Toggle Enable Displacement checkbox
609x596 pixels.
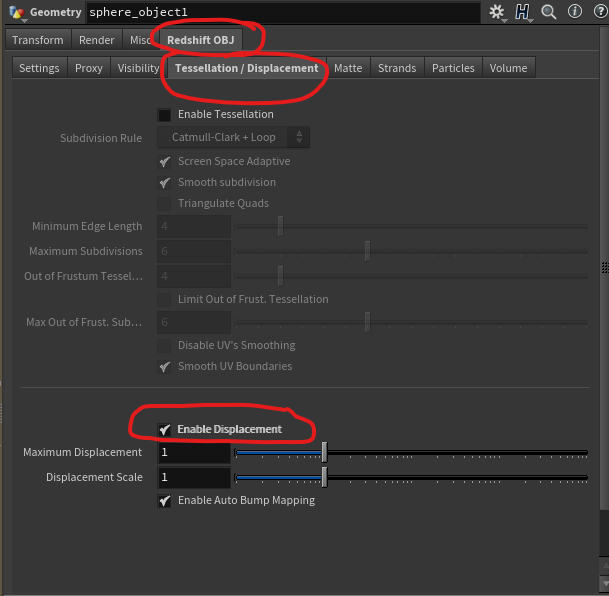(x=165, y=429)
